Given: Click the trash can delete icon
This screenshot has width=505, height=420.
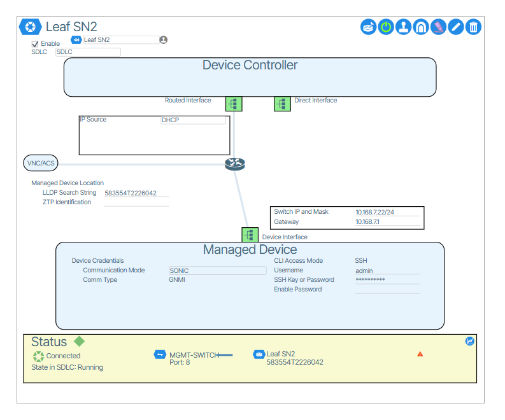Looking at the screenshot, I should coord(473,27).
